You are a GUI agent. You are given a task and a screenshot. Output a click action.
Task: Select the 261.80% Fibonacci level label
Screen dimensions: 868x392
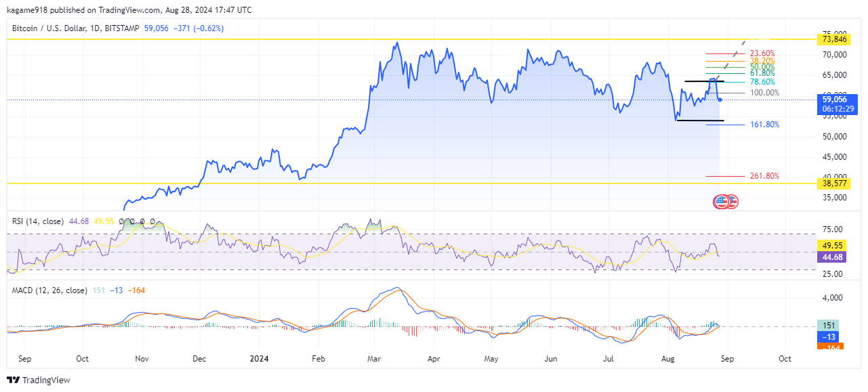pyautogui.click(x=764, y=176)
